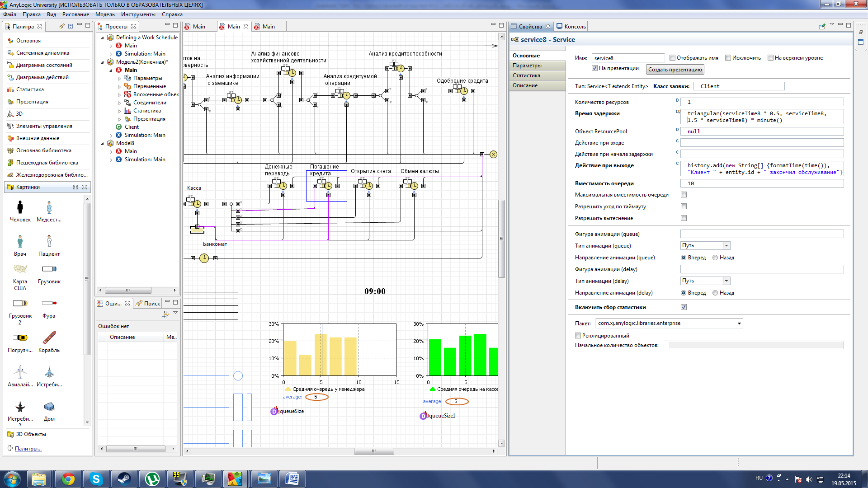Open the Пешеходная библиотека palette

point(47,163)
